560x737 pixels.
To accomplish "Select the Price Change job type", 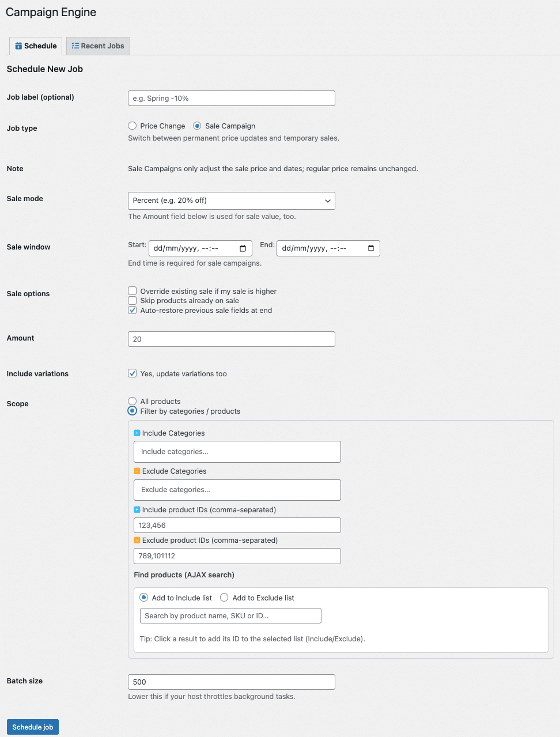I will pyautogui.click(x=133, y=126).
